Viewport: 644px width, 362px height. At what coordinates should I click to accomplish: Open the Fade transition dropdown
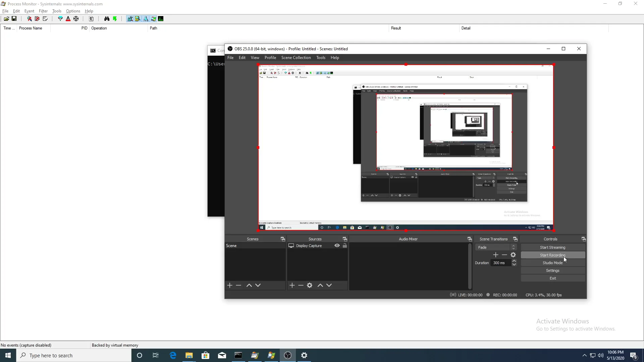tap(495, 247)
